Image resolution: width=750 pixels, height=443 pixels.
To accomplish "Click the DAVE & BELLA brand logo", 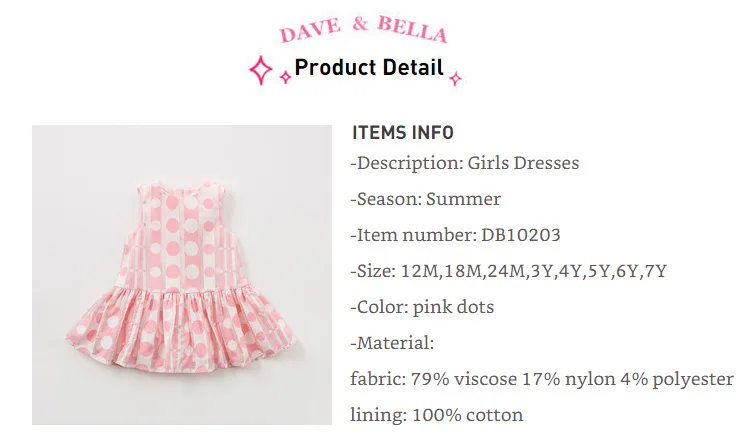I will [x=364, y=29].
